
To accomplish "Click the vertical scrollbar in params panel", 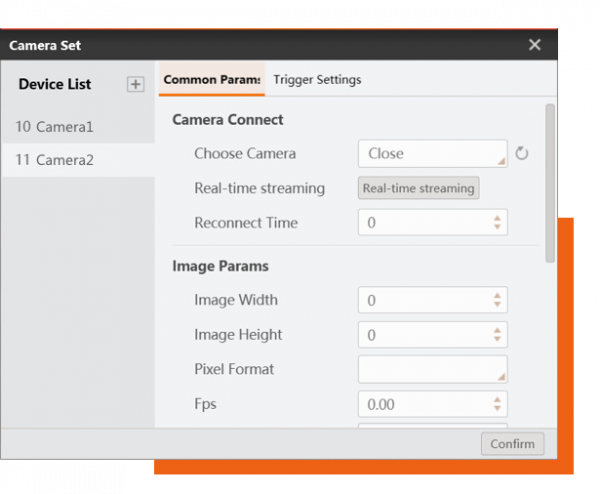I will [550, 180].
